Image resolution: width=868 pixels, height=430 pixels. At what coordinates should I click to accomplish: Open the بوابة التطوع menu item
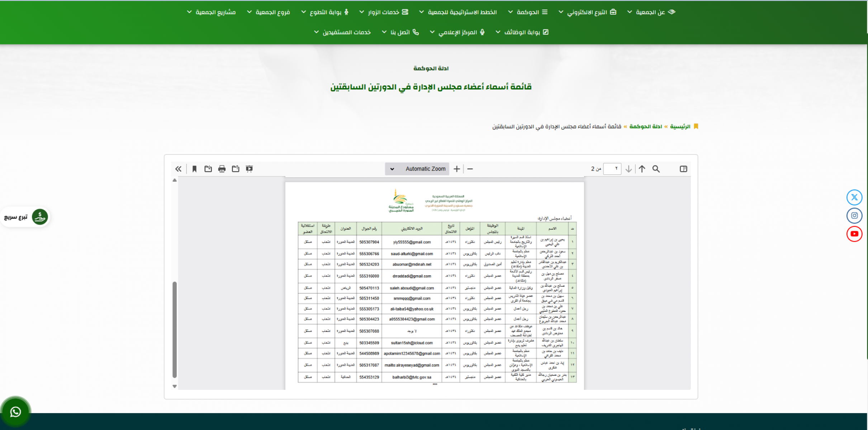(325, 12)
